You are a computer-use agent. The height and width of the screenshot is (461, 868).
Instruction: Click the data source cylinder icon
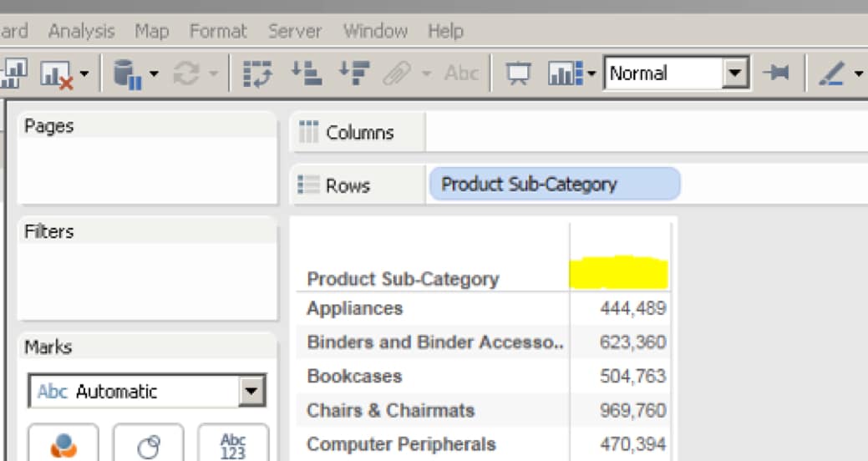click(125, 74)
